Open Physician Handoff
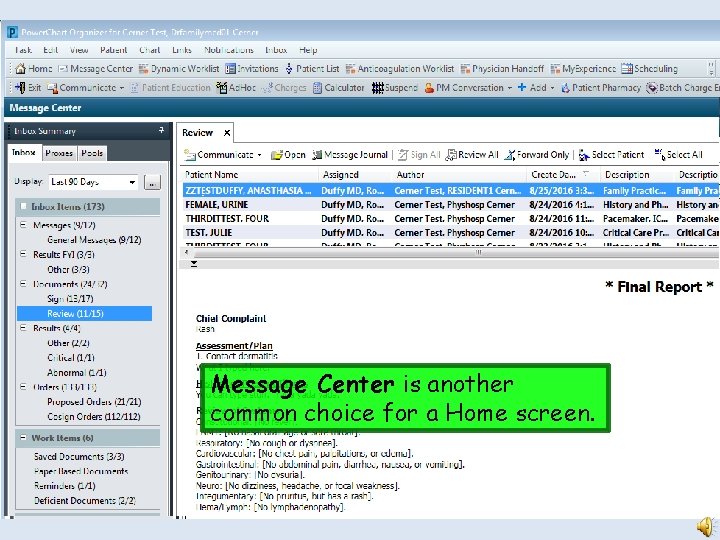The height and width of the screenshot is (540, 720). point(502,69)
